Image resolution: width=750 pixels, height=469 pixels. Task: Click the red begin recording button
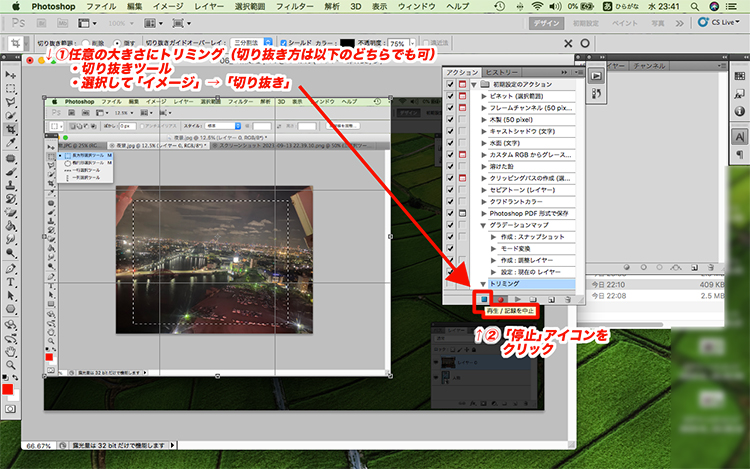(501, 299)
